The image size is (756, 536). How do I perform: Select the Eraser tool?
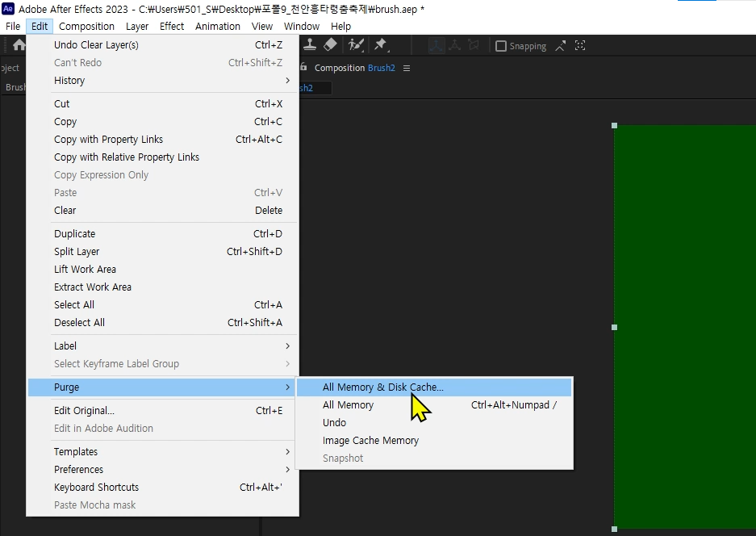pos(330,45)
